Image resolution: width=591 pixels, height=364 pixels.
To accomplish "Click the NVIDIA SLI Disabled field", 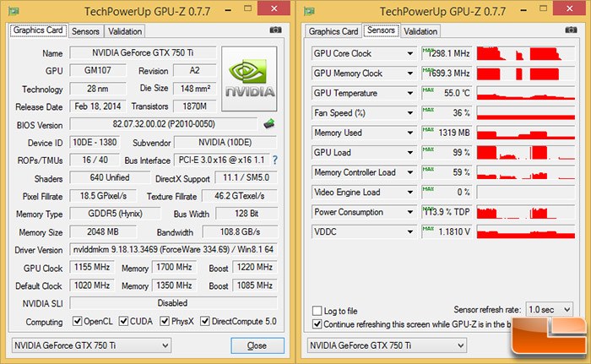I will (173, 303).
